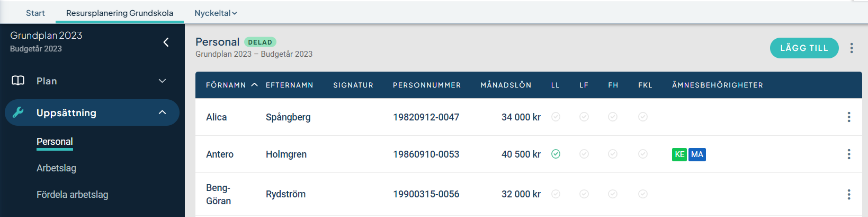
Task: Sort by the Månadslön column header
Action: [x=506, y=85]
